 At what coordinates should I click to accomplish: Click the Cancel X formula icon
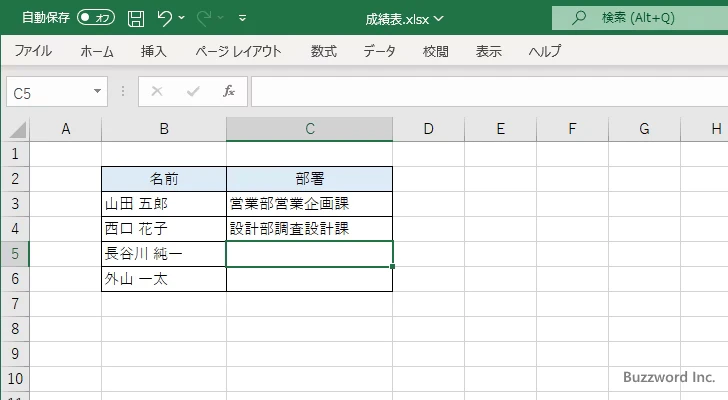tap(157, 91)
